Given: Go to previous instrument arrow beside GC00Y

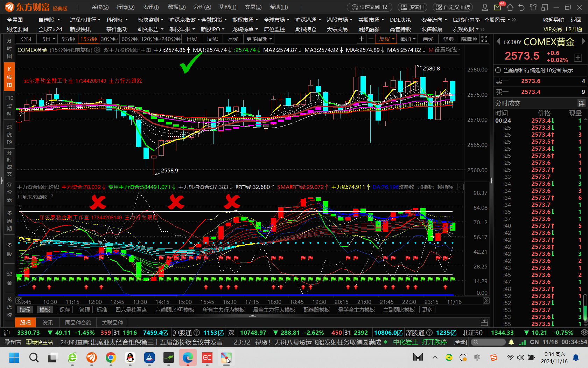Looking at the screenshot, I should click(x=498, y=42).
